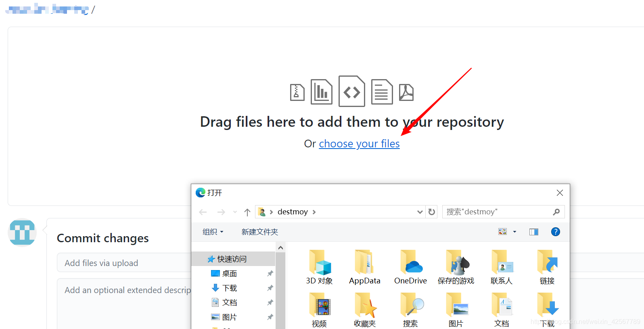The height and width of the screenshot is (329, 644).
Task: Change the view layout icon
Action: click(502, 232)
